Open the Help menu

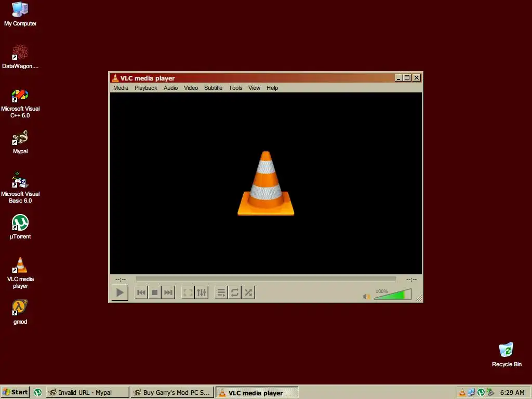pyautogui.click(x=272, y=88)
